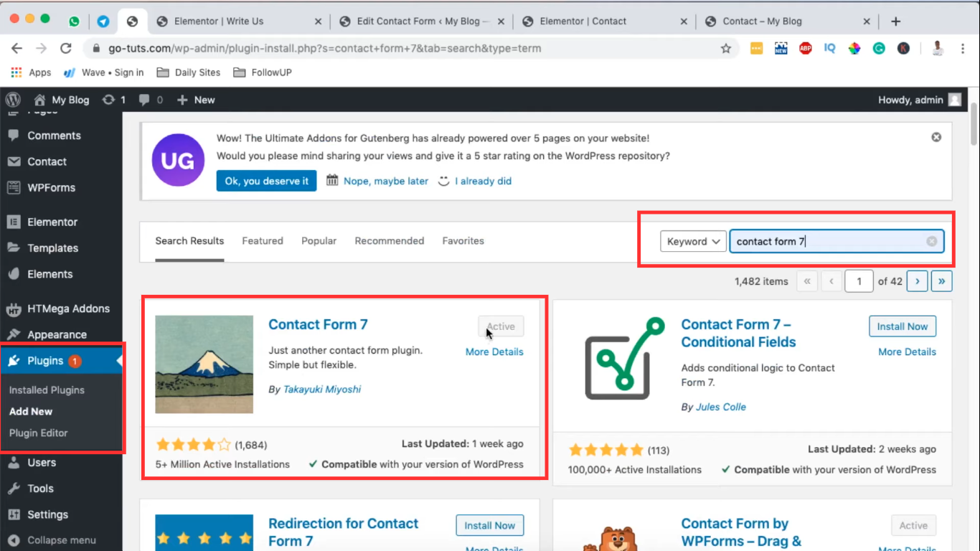Bookmark this page with the star icon

pos(726,49)
